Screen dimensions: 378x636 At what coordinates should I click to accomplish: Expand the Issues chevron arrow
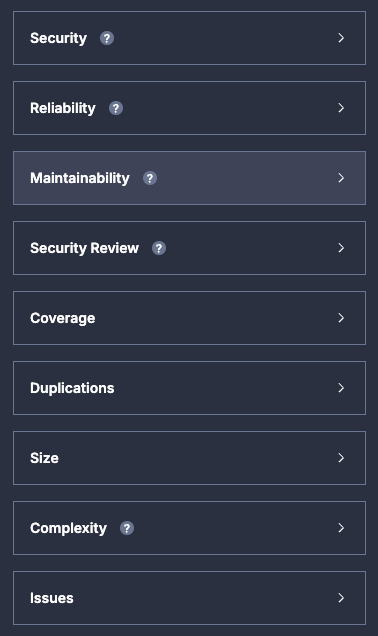(x=341, y=598)
